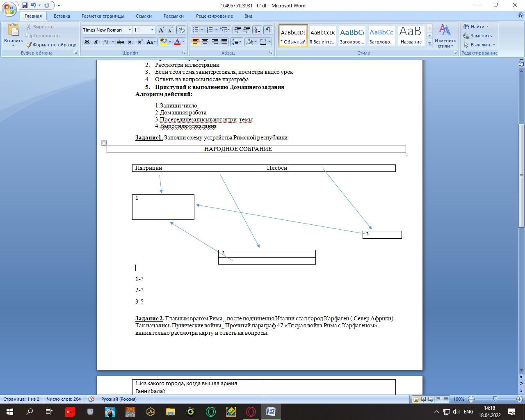Screen dimensions: 525x420
Task: Click the vertical scrollbar thumb
Action: click(x=521, y=176)
